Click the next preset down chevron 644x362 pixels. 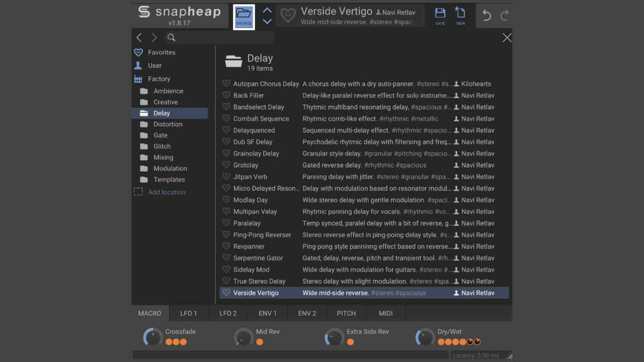pyautogui.click(x=267, y=21)
